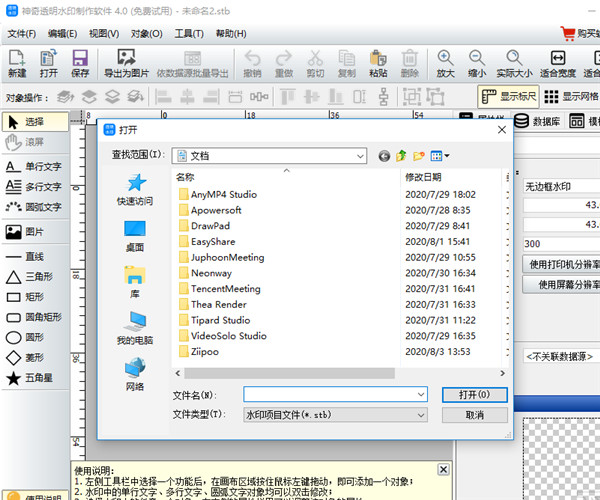600x500 pixels.
Task: Click the back arrow in Open dialog
Action: tap(384, 156)
